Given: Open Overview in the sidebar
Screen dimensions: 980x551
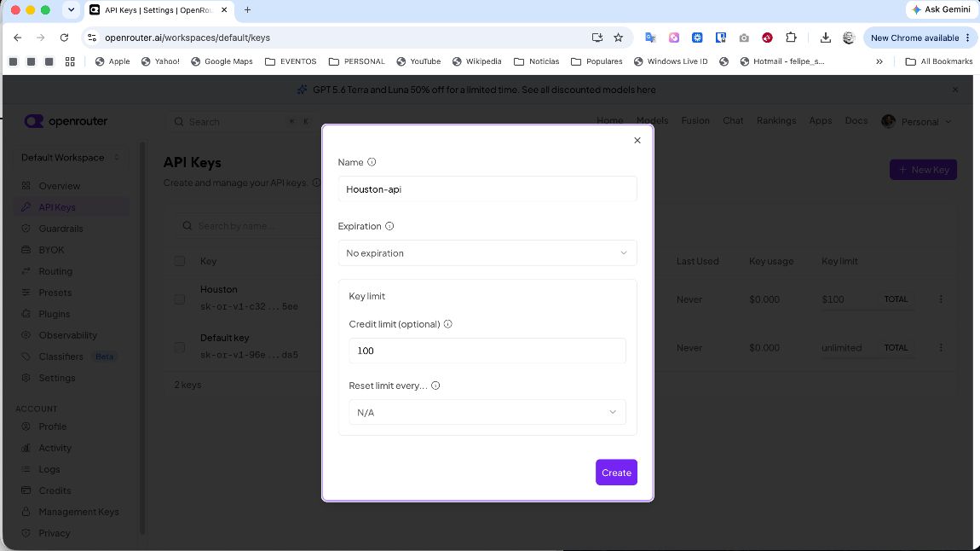Looking at the screenshot, I should pos(60,186).
